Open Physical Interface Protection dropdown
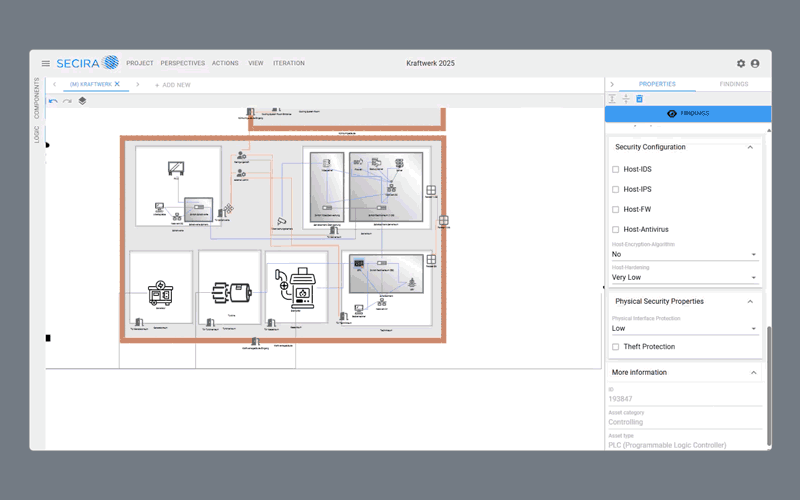Viewport: 800px width, 500px height. 684,328
